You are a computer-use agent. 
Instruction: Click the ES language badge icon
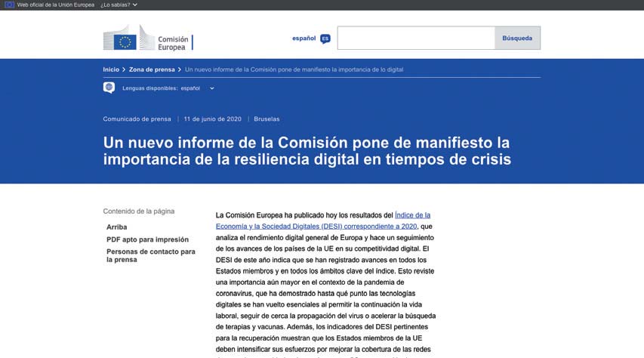click(325, 39)
